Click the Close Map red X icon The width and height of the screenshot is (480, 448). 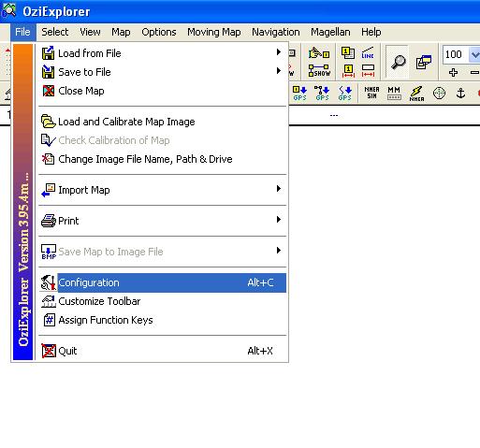(x=49, y=91)
